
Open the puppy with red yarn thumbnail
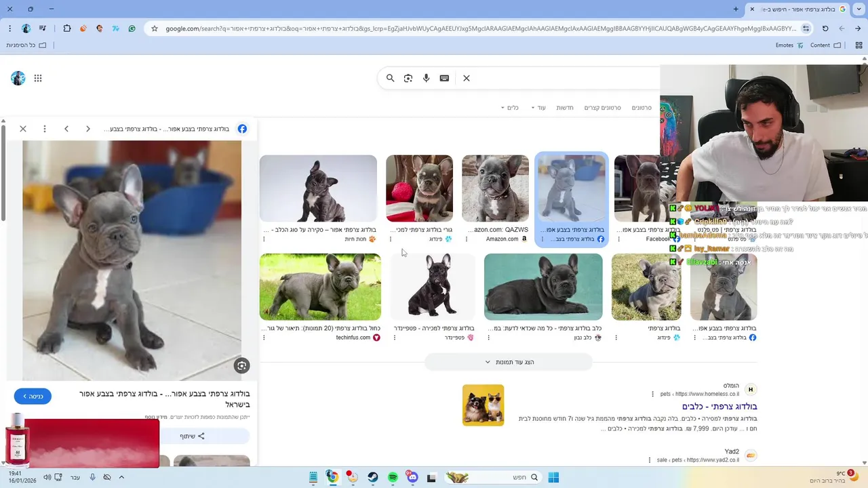pos(419,188)
